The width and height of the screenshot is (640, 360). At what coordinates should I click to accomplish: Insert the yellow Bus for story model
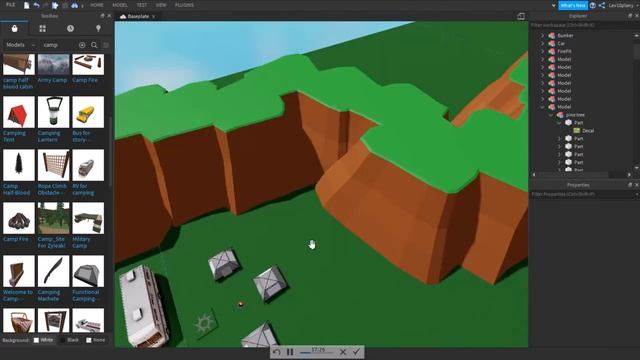pyautogui.click(x=88, y=112)
